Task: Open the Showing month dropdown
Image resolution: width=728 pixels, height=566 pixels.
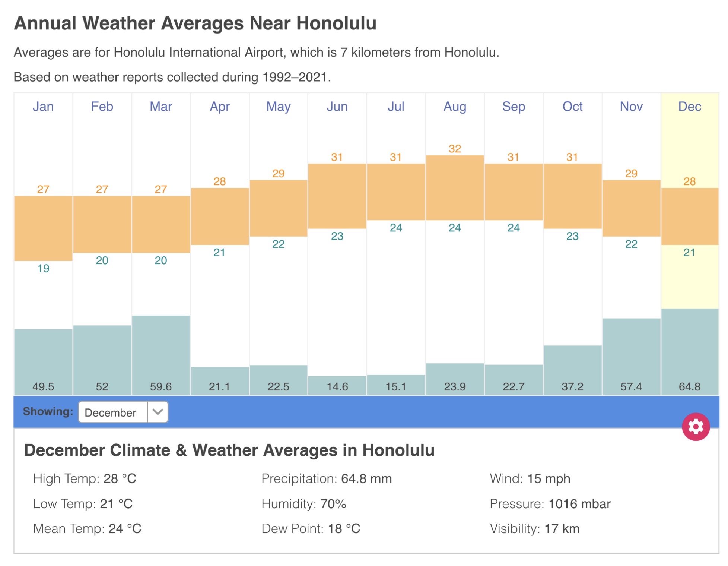Action: [123, 412]
